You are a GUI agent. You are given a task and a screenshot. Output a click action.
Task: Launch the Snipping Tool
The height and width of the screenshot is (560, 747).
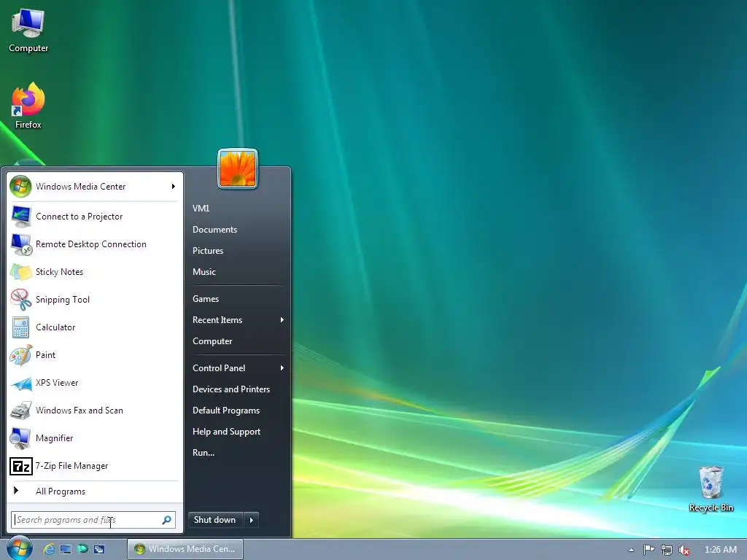pos(94,300)
